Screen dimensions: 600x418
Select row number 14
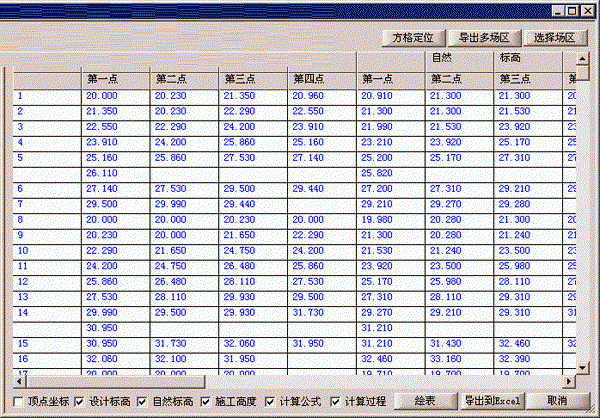point(47,313)
